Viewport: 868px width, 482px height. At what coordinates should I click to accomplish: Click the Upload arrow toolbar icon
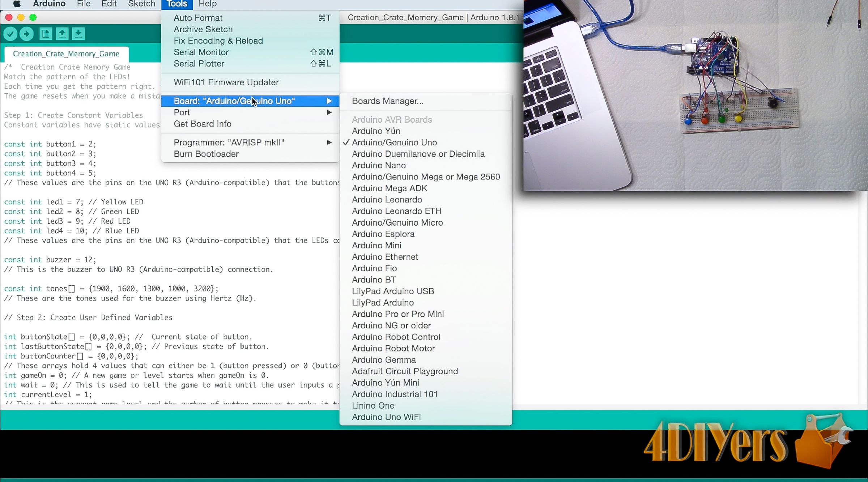click(x=26, y=34)
